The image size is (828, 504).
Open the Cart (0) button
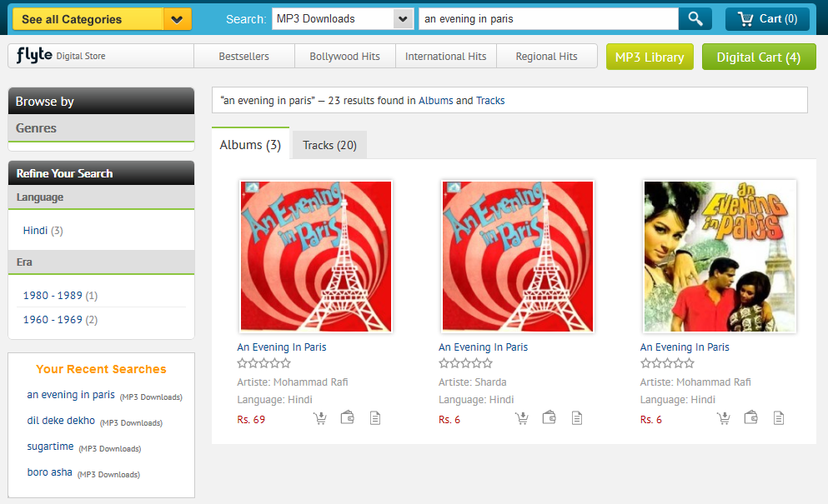pos(767,19)
